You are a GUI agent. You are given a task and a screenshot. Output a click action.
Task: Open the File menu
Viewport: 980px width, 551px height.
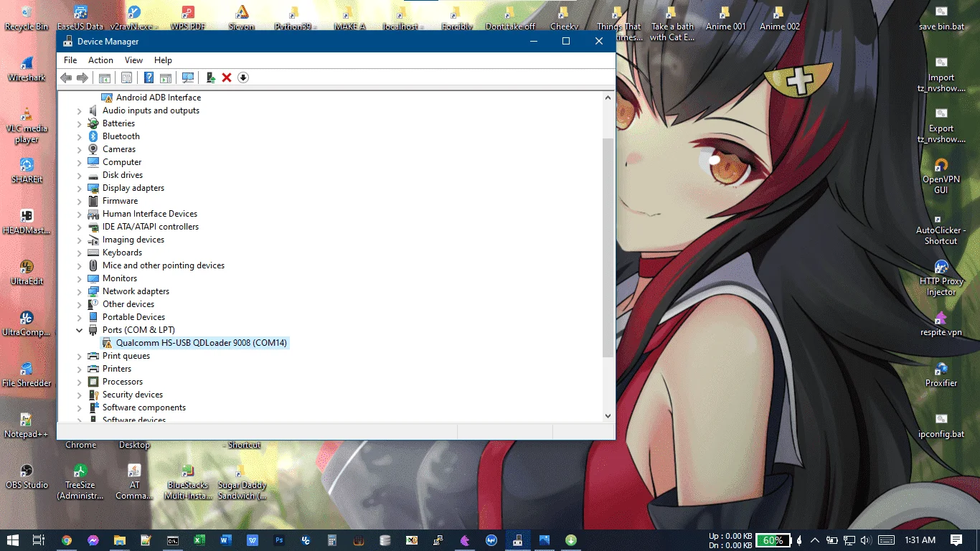click(70, 60)
